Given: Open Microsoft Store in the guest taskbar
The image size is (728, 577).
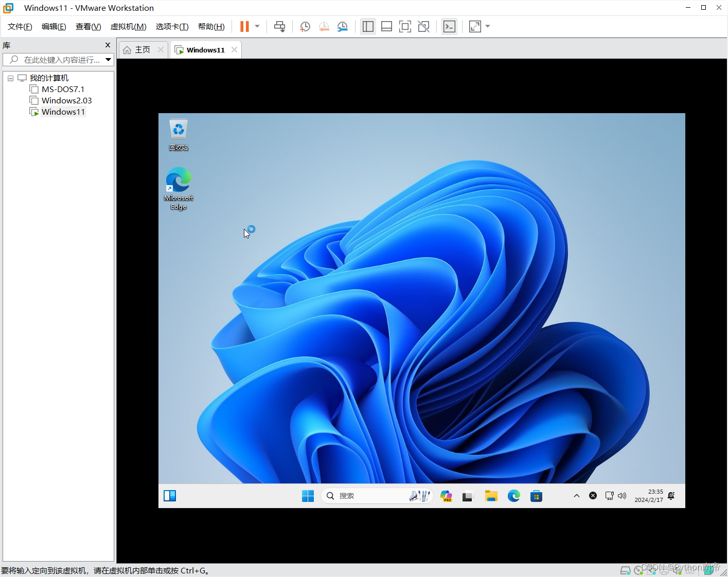Looking at the screenshot, I should (x=536, y=496).
